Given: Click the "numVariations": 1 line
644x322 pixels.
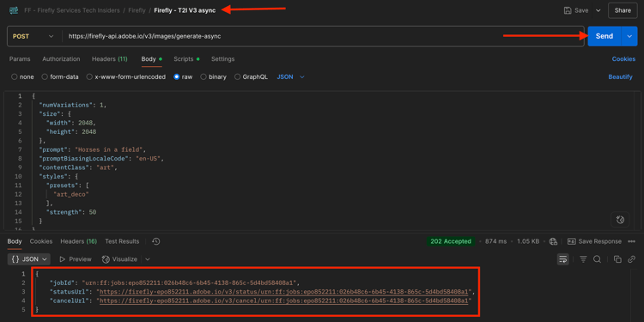Looking at the screenshot, I should click(73, 105).
